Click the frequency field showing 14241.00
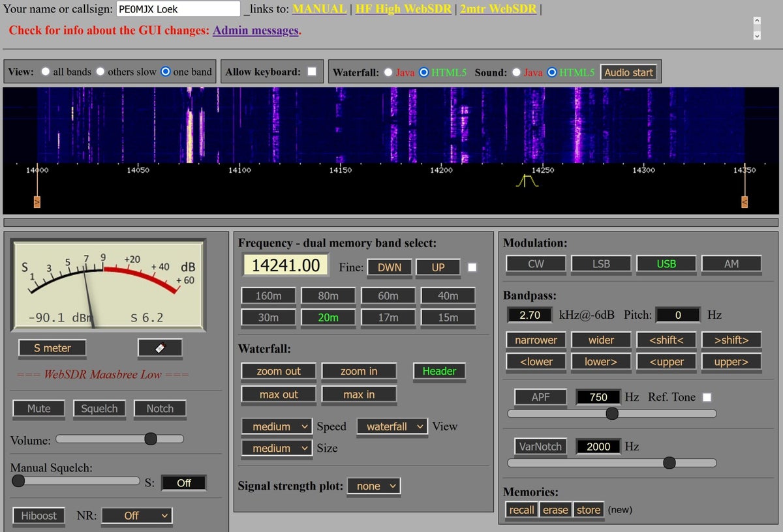Screen dimensions: 783x532 (286, 265)
